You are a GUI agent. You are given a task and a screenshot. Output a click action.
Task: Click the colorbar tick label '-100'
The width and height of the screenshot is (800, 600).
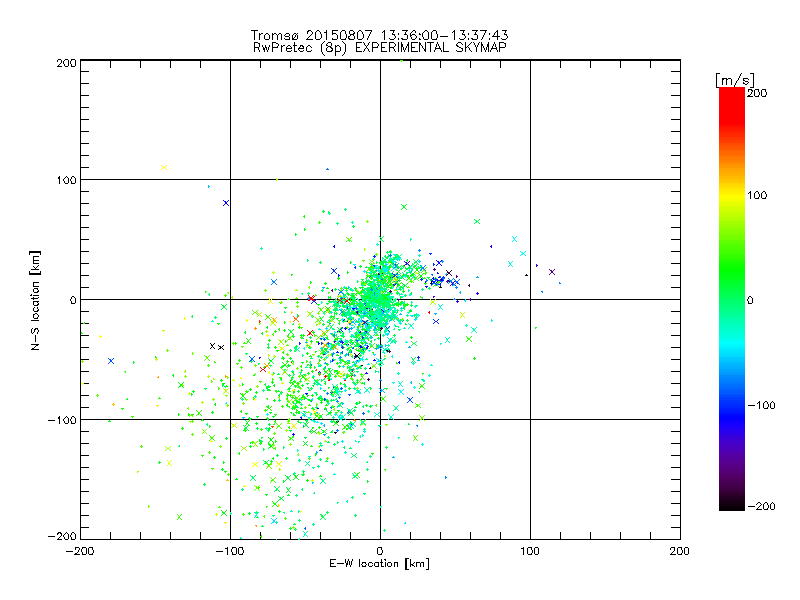tap(761, 406)
